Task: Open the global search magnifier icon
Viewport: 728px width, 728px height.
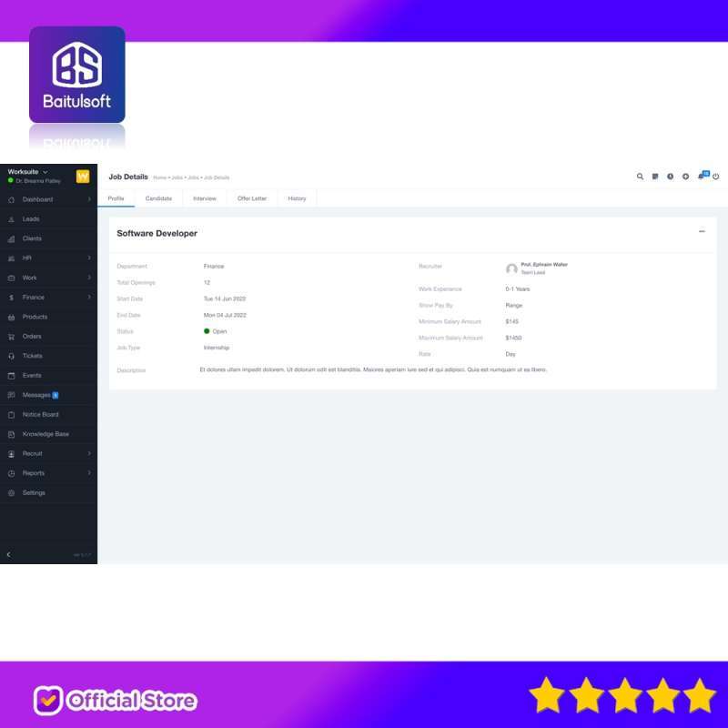Action: (x=640, y=177)
